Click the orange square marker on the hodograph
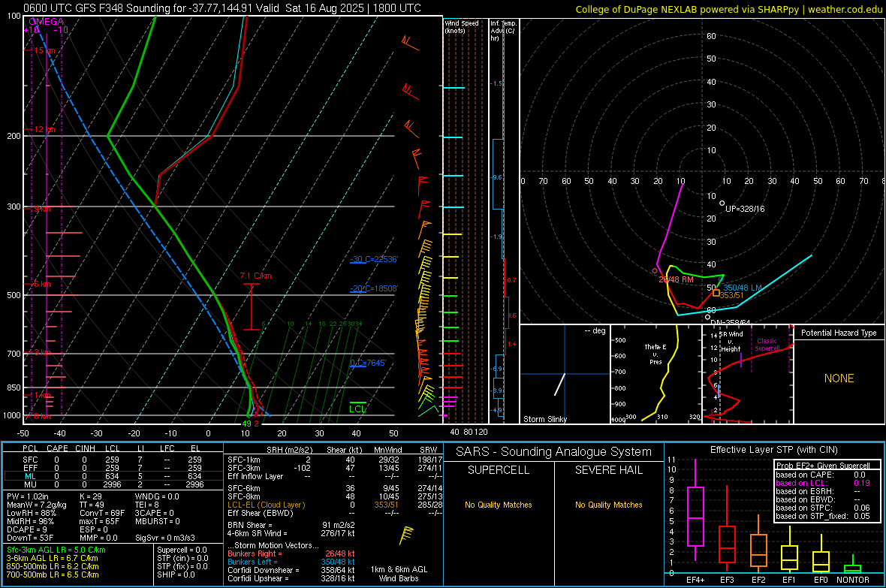Screen dimensions: 886x588 coord(716,293)
